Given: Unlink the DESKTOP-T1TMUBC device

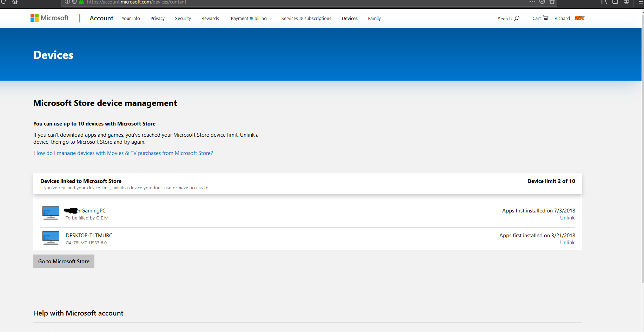Looking at the screenshot, I should pyautogui.click(x=567, y=243).
